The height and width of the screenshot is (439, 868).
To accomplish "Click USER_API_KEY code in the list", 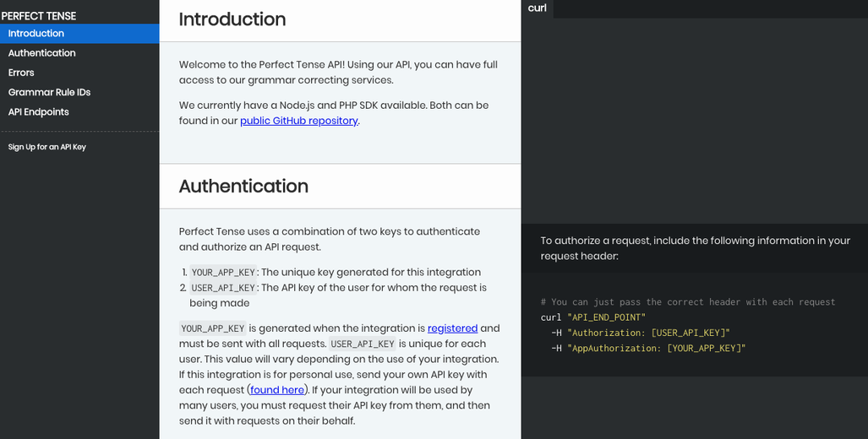I will (x=223, y=288).
